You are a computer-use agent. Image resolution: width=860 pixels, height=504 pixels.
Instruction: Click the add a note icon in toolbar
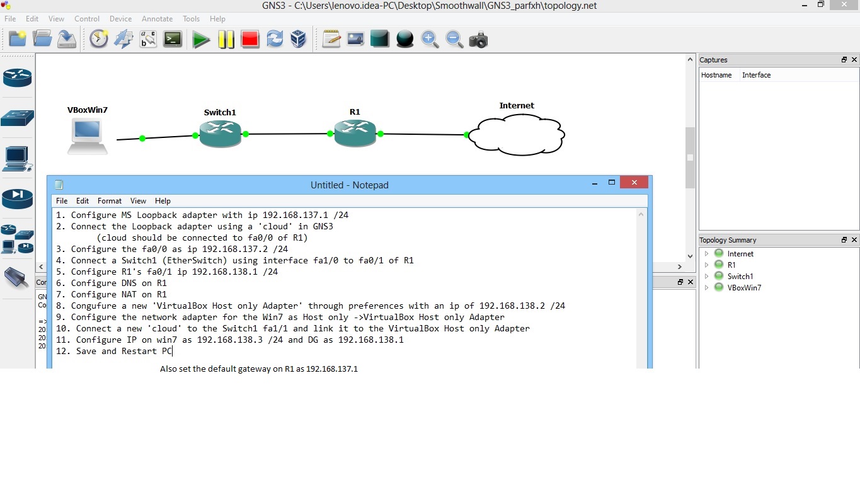(x=331, y=40)
